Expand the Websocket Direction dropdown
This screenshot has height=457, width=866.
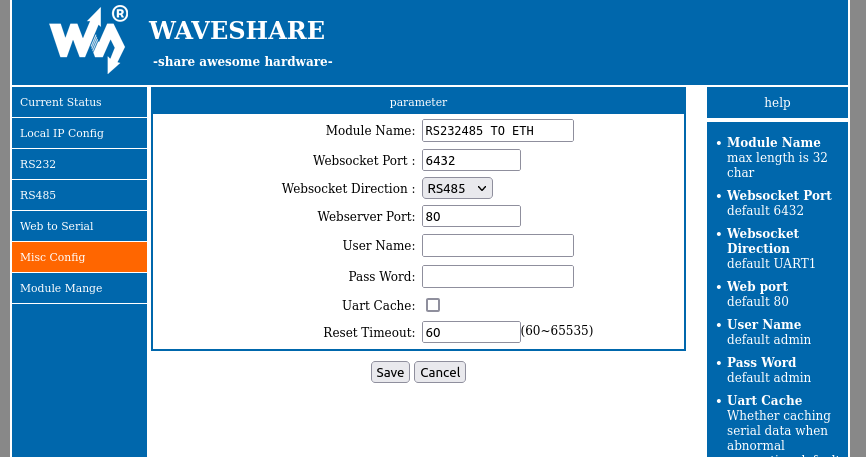[x=457, y=188]
